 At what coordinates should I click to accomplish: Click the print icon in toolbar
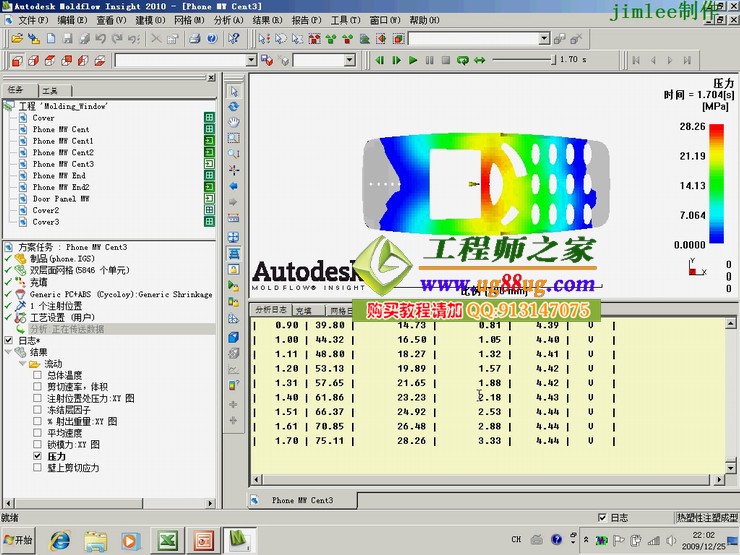point(197,39)
